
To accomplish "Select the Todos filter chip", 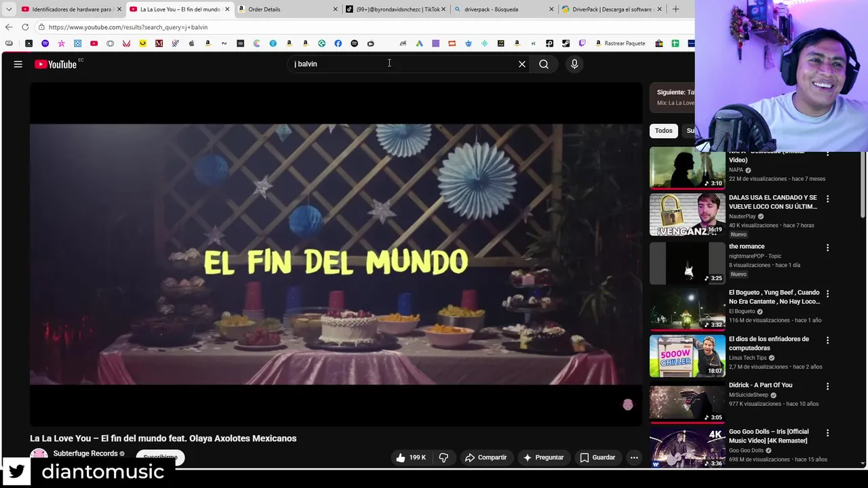I will [664, 131].
